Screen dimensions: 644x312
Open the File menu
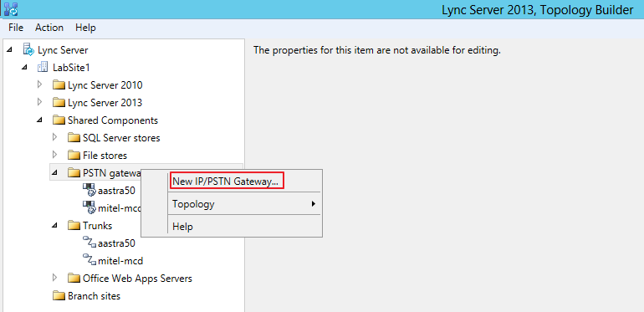tap(16, 28)
